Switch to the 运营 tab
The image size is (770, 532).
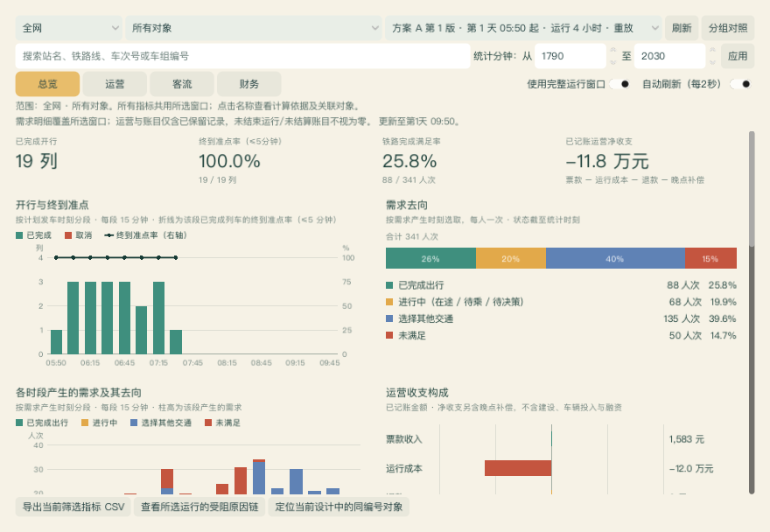point(115,84)
